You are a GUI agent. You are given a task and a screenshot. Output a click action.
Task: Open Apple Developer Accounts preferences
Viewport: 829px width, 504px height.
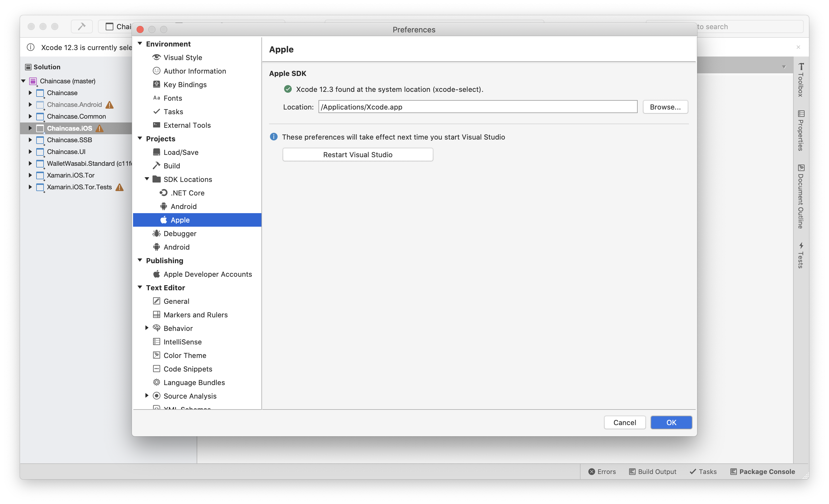tap(207, 274)
